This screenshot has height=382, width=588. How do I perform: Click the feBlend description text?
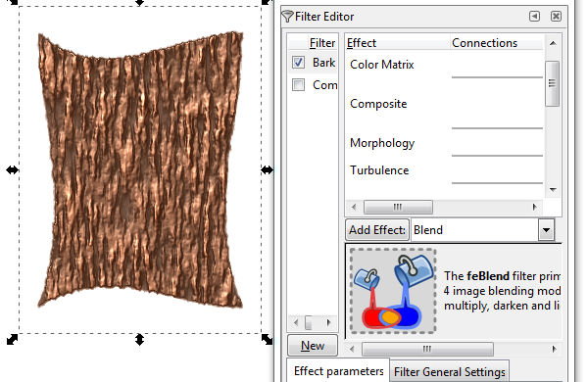coord(502,291)
